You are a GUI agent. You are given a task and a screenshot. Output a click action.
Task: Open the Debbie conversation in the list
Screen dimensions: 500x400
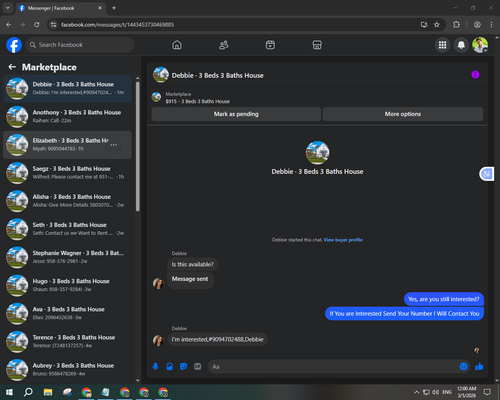coord(67,89)
